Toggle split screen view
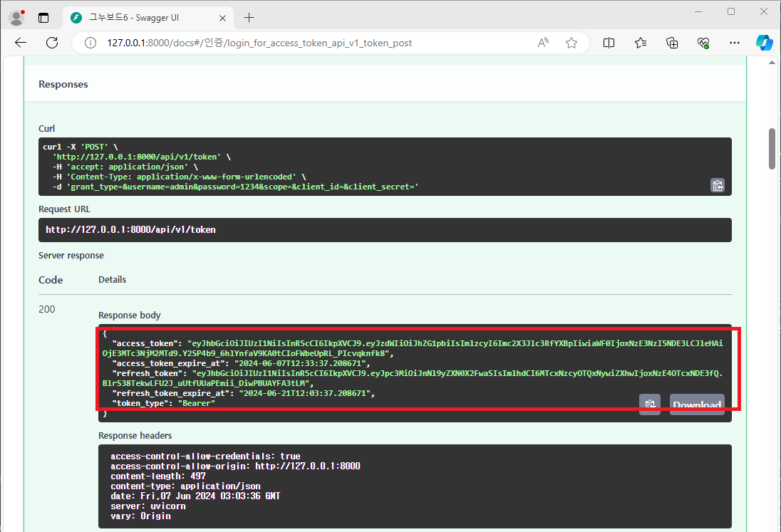 pos(609,43)
